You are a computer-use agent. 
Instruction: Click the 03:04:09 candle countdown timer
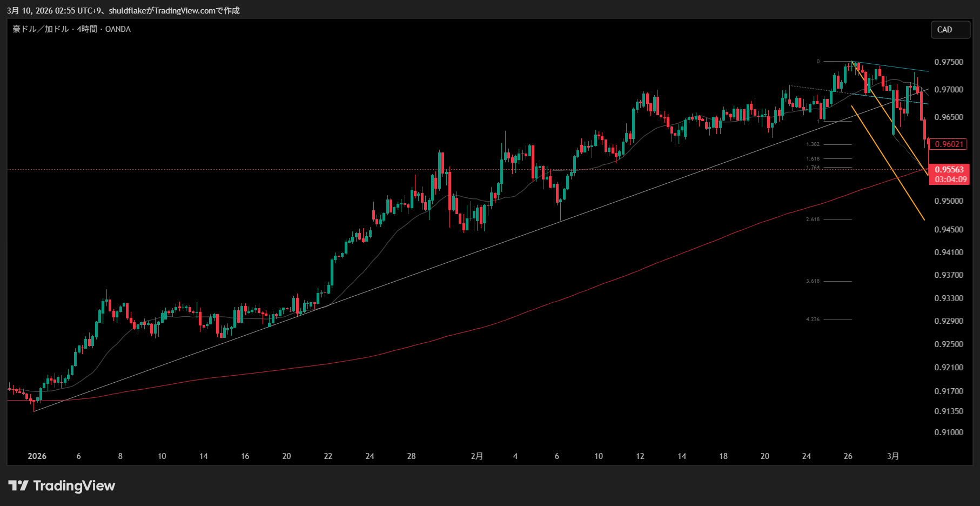[950, 179]
